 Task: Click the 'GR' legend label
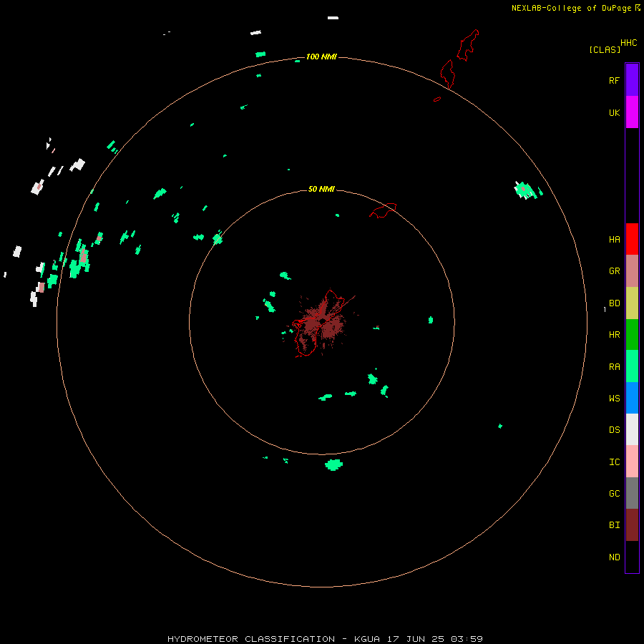click(615, 271)
